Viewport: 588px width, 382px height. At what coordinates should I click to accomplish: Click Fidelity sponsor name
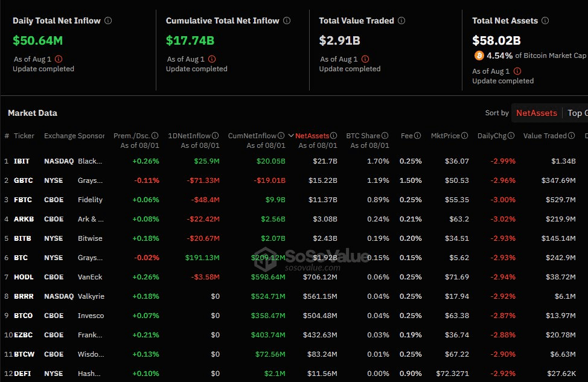(x=90, y=200)
